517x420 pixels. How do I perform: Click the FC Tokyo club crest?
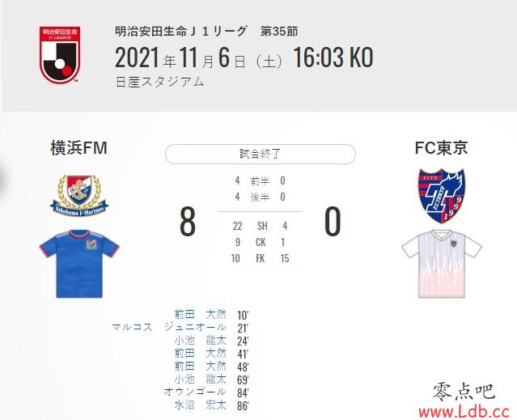pyautogui.click(x=442, y=196)
